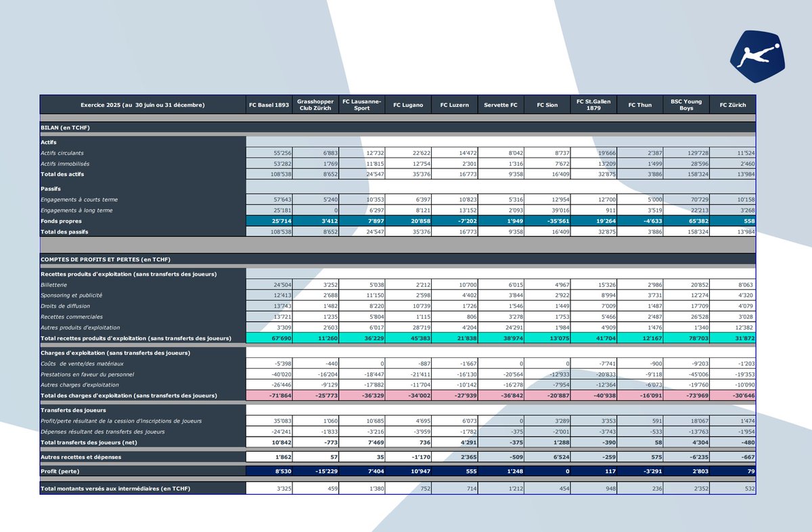The image size is (812, 532).
Task: Select FC Basel's Actifs immobilisés value 53'282
Action: pos(269,164)
